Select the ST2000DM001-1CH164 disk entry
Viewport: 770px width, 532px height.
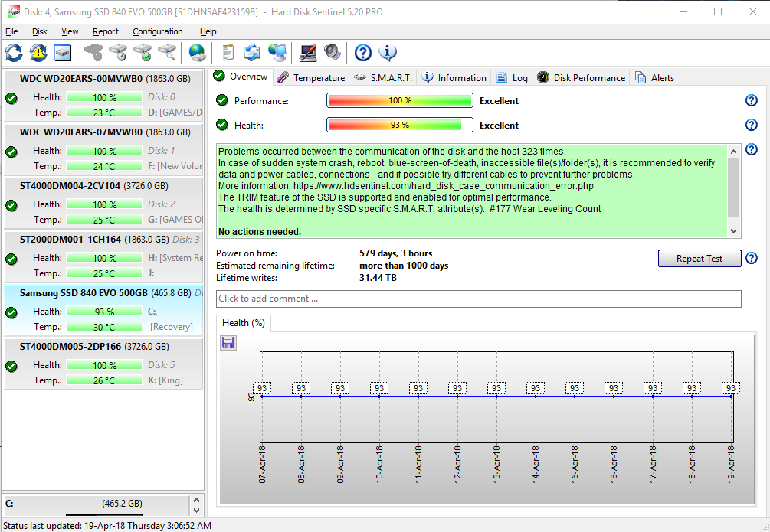[103, 256]
